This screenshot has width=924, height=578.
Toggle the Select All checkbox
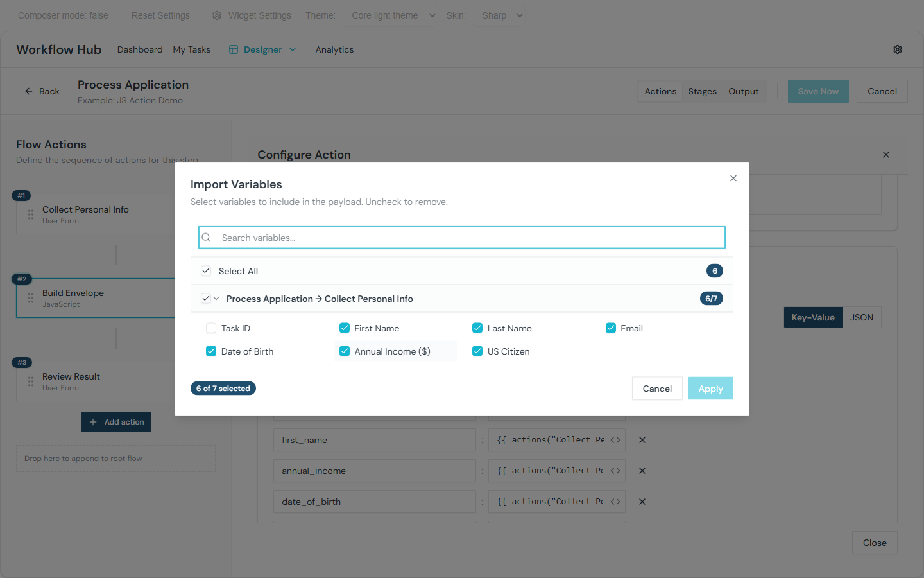click(x=206, y=271)
